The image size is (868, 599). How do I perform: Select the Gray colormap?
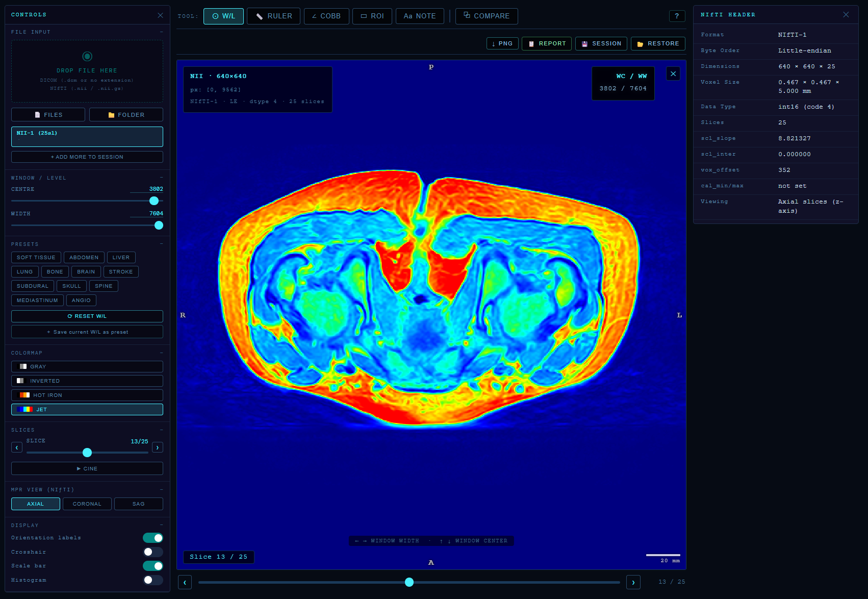pyautogui.click(x=87, y=366)
